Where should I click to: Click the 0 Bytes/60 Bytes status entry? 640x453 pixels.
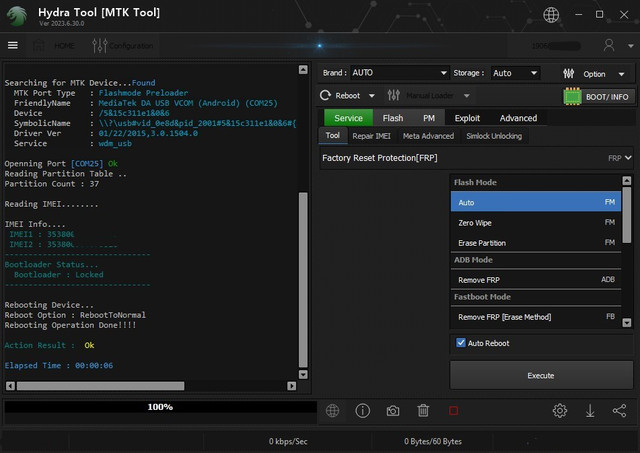click(x=433, y=441)
